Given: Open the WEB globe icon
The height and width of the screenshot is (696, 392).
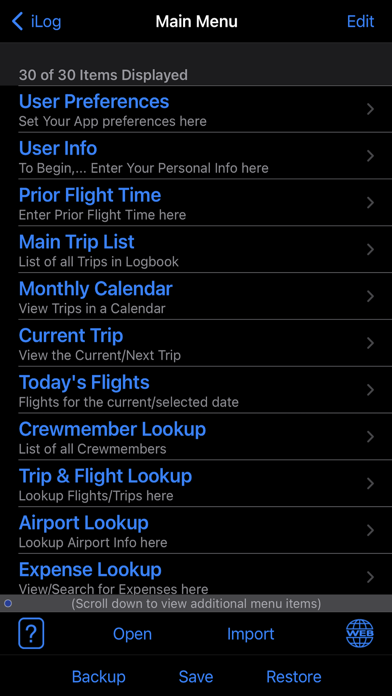Looking at the screenshot, I should pyautogui.click(x=360, y=633).
